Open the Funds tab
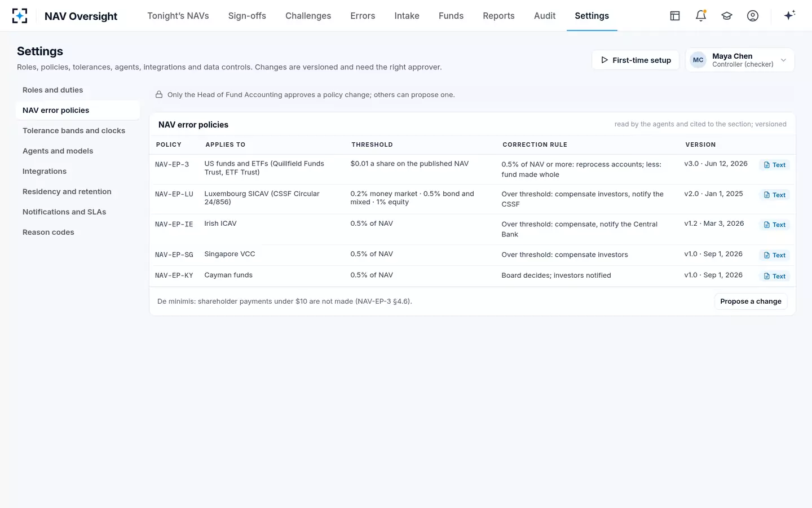Screen dimensions: 812x508 coord(451,16)
